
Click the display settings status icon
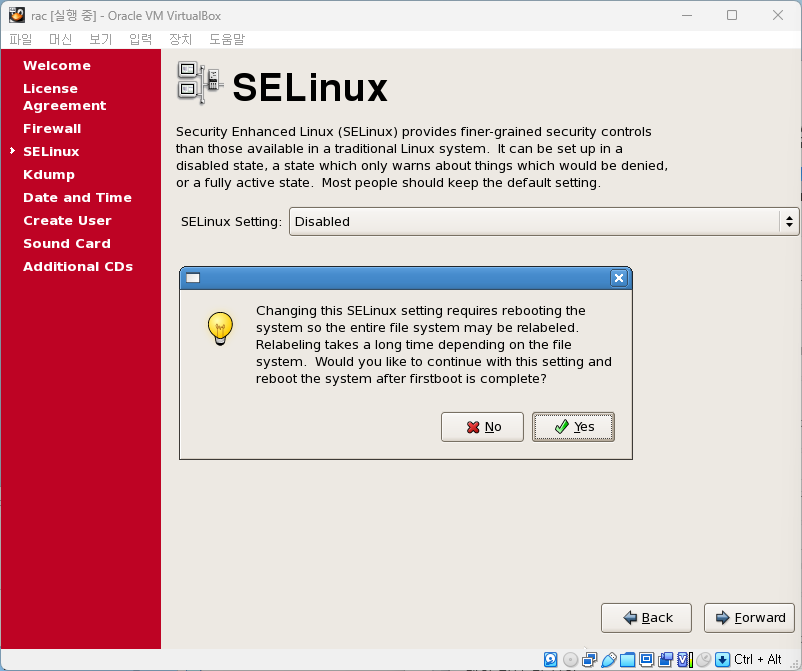pyautogui.click(x=647, y=659)
